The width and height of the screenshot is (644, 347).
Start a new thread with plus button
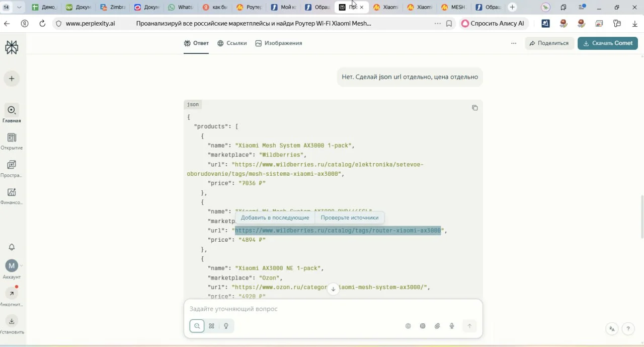[x=12, y=79]
